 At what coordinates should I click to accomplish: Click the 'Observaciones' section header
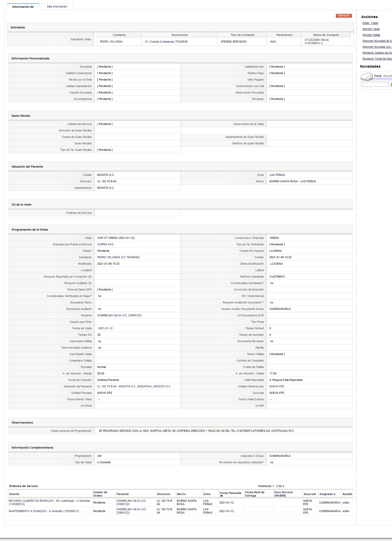(180, 422)
